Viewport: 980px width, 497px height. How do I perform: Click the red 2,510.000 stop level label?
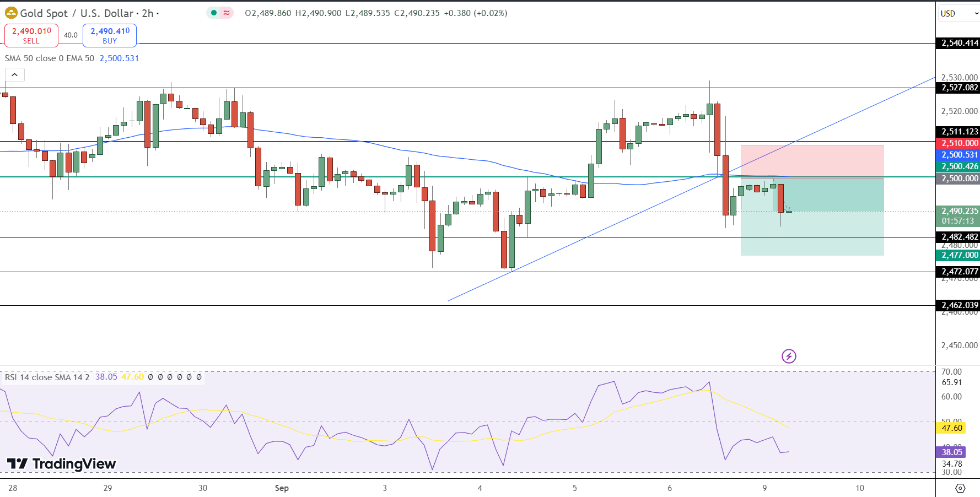tap(958, 143)
